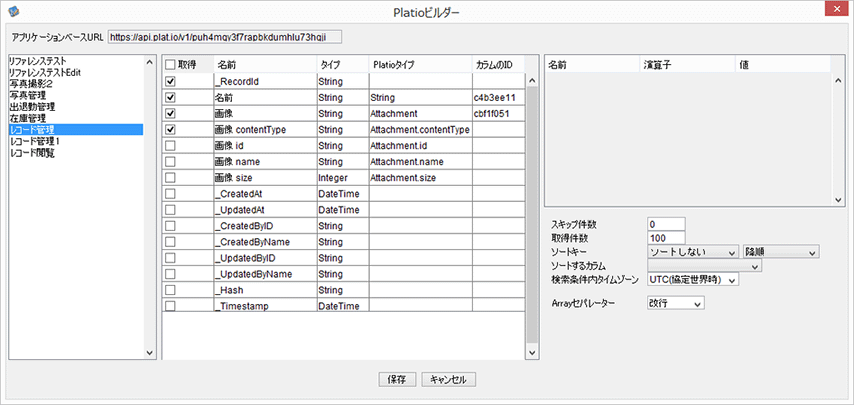Click the Attachment.size cell
854x405 pixels.
420,177
